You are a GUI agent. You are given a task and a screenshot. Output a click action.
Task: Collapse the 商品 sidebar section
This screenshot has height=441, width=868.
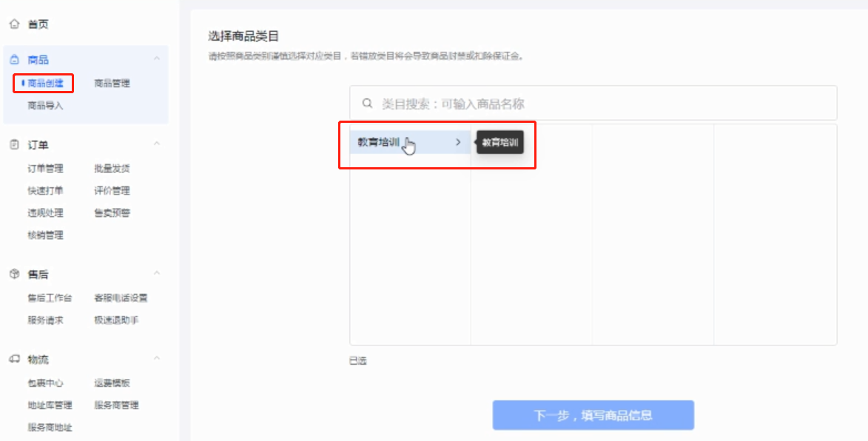click(157, 58)
